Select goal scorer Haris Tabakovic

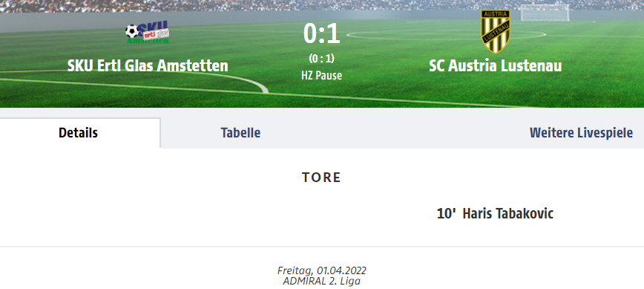click(x=508, y=213)
